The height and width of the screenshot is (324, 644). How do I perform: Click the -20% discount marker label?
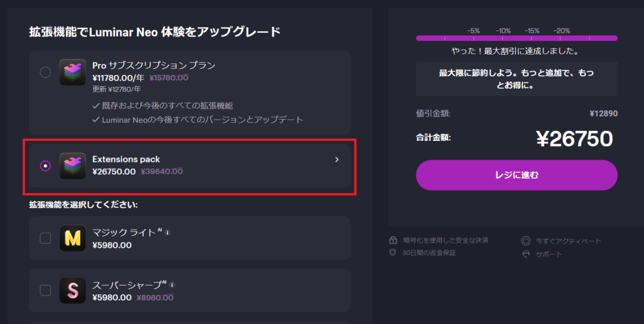pos(562,31)
